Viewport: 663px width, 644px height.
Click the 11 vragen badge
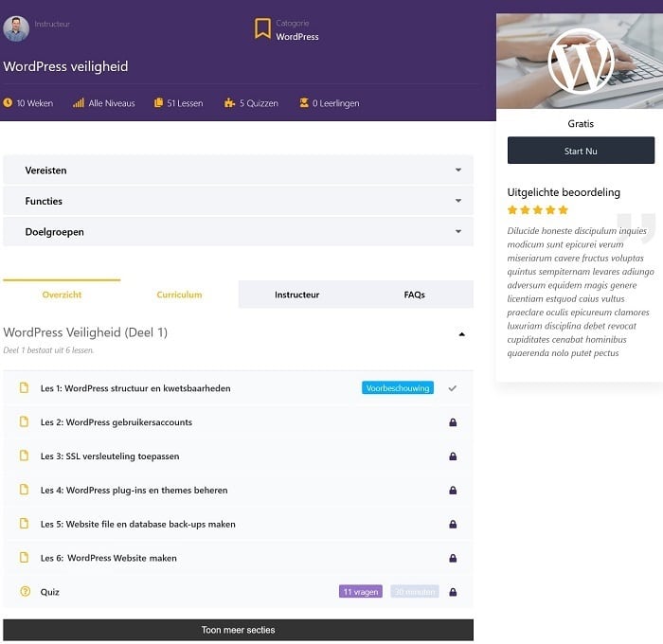click(x=361, y=591)
